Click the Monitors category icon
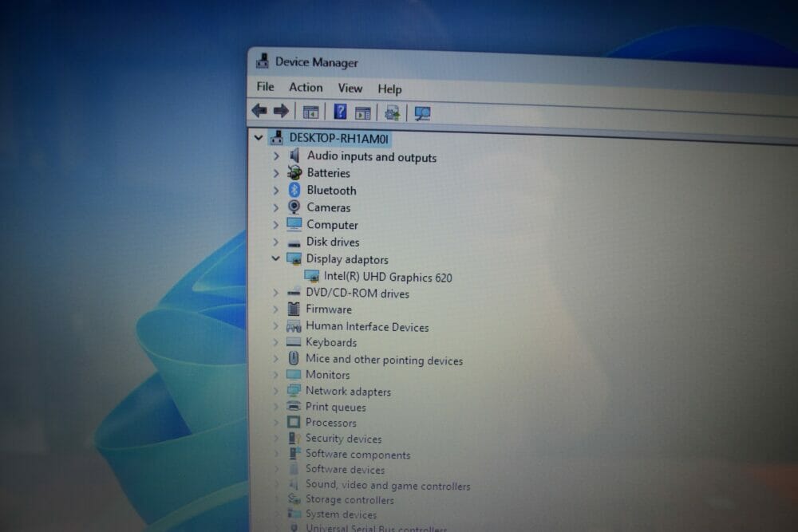Viewport: 798px width, 532px height. 294,374
